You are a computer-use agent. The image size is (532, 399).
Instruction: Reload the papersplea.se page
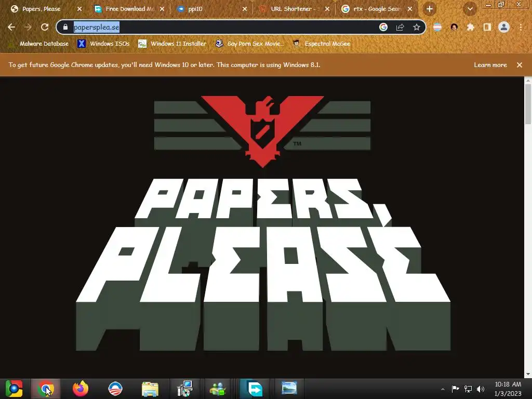click(x=45, y=27)
